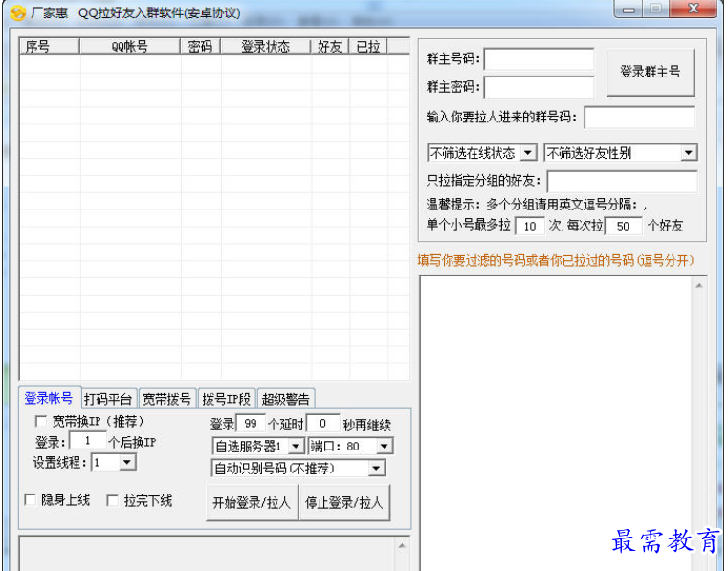Screen dimensions: 728x571
Task: Switch to 打码平台 tab
Action: pos(109,399)
